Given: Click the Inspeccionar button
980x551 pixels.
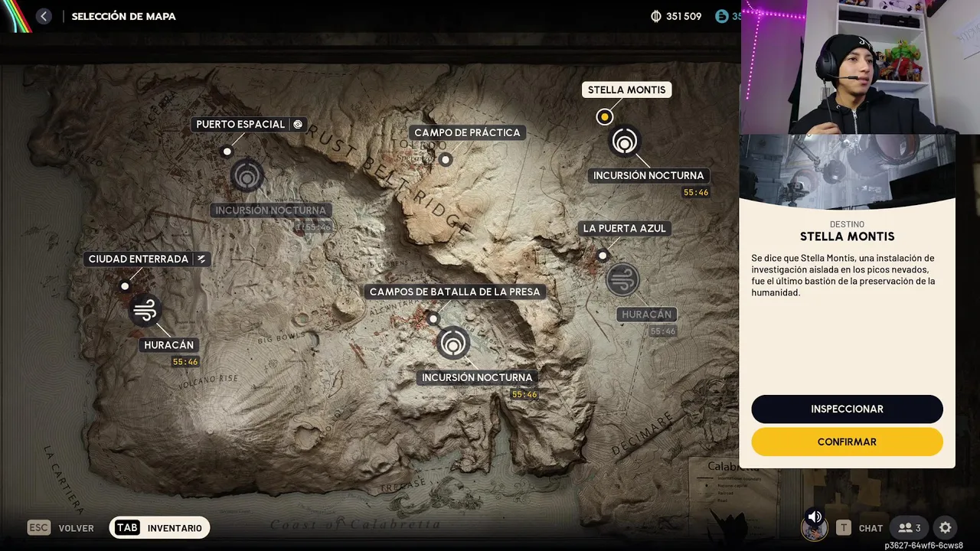Looking at the screenshot, I should click(847, 409).
